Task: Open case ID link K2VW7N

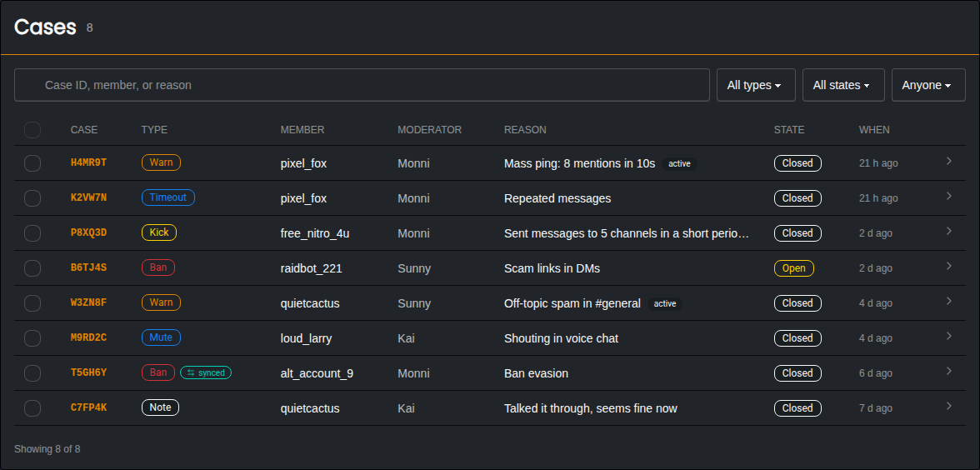Action: (88, 197)
